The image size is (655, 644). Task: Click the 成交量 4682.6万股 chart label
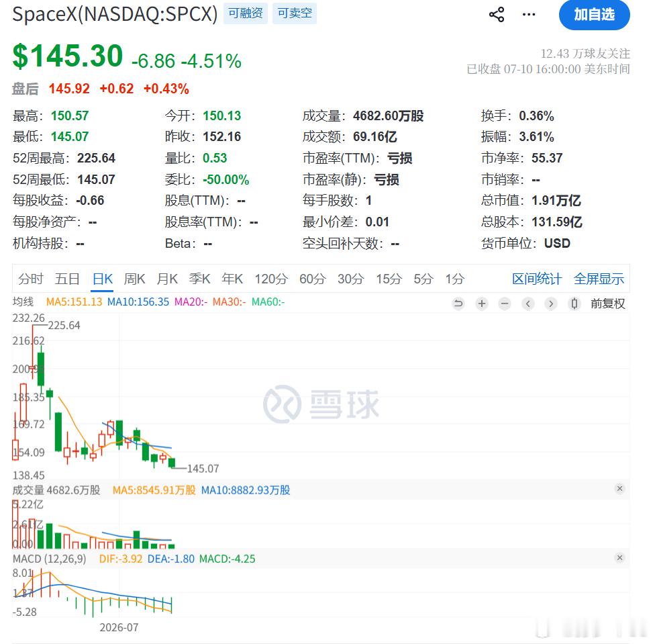56,490
